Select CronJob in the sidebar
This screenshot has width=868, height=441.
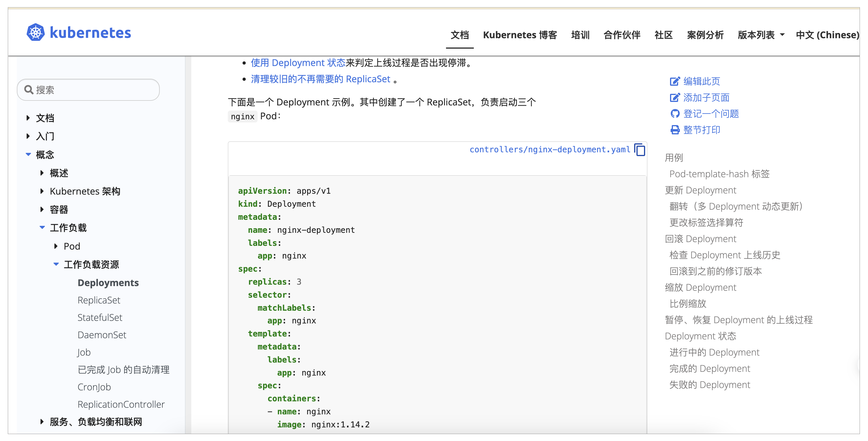tap(94, 387)
